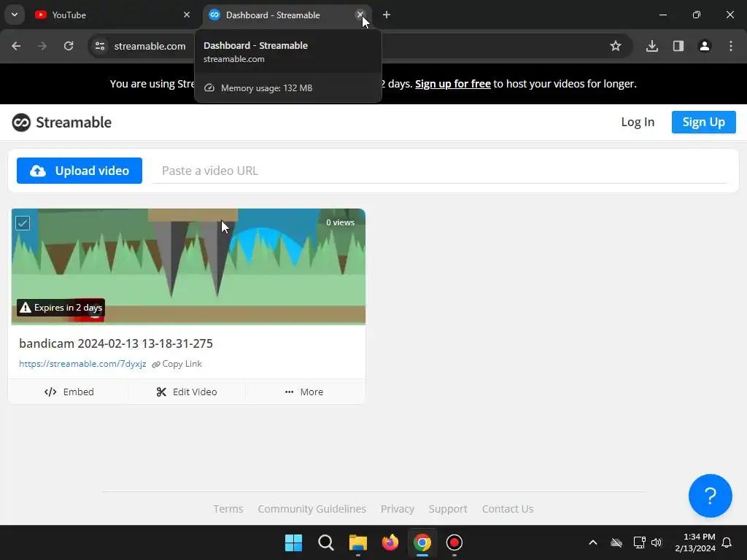Open File Explorer from taskbar

point(357,542)
